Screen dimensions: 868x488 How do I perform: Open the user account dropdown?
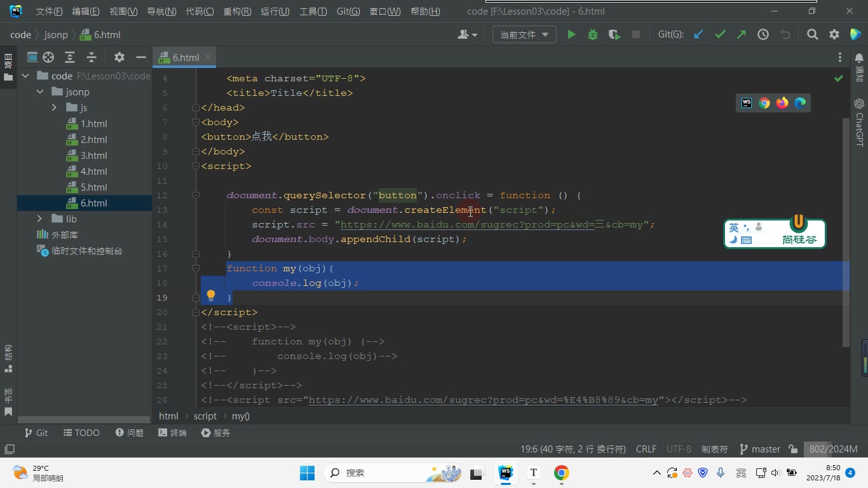pyautogui.click(x=468, y=35)
